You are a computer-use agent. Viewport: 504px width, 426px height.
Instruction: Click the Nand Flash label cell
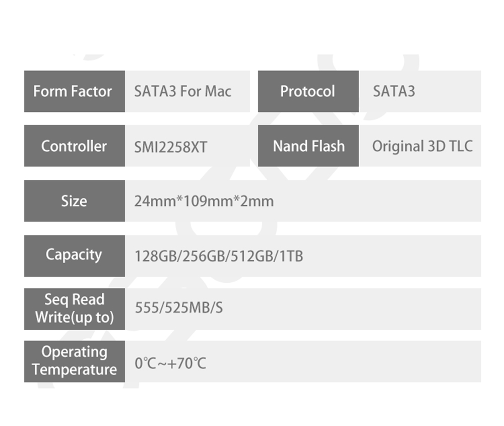308,146
